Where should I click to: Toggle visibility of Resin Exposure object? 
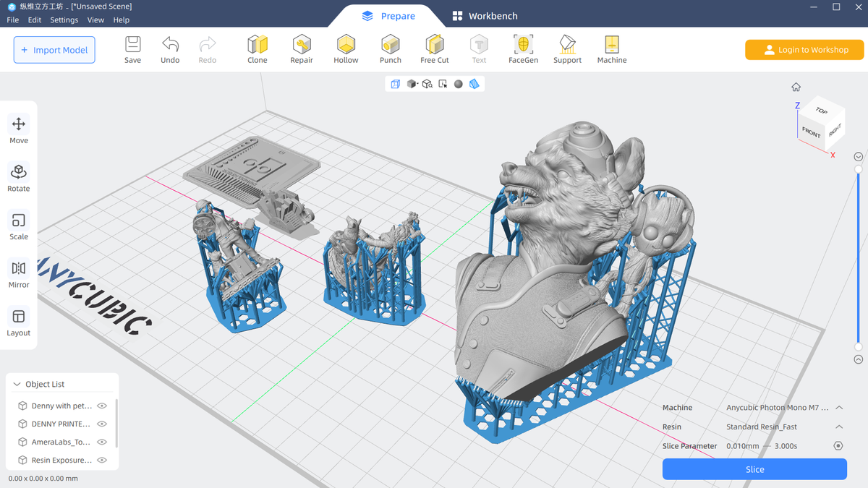point(102,460)
